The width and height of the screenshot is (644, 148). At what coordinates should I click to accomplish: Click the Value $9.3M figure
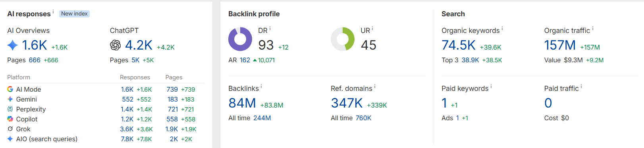pyautogui.click(x=573, y=60)
